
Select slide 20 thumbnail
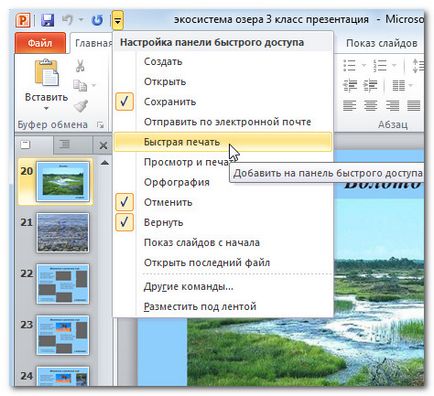(63, 182)
